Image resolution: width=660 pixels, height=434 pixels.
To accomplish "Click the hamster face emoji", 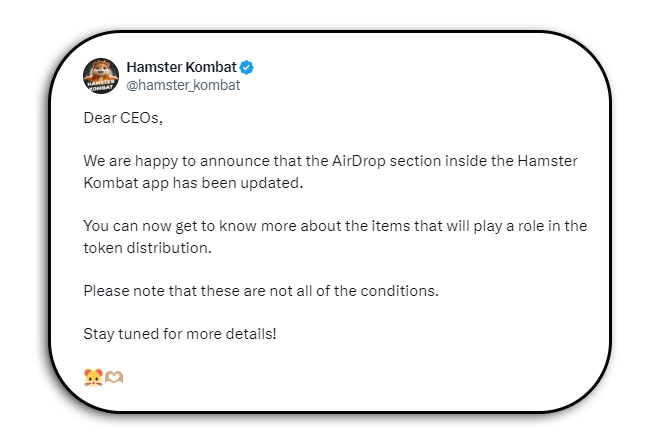I will point(93,377).
